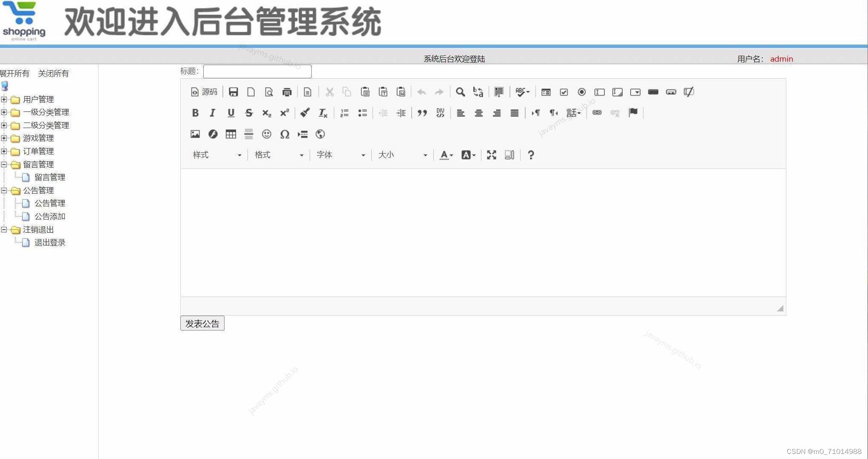The height and width of the screenshot is (459, 868).
Task: Insert a link icon
Action: 597,113
